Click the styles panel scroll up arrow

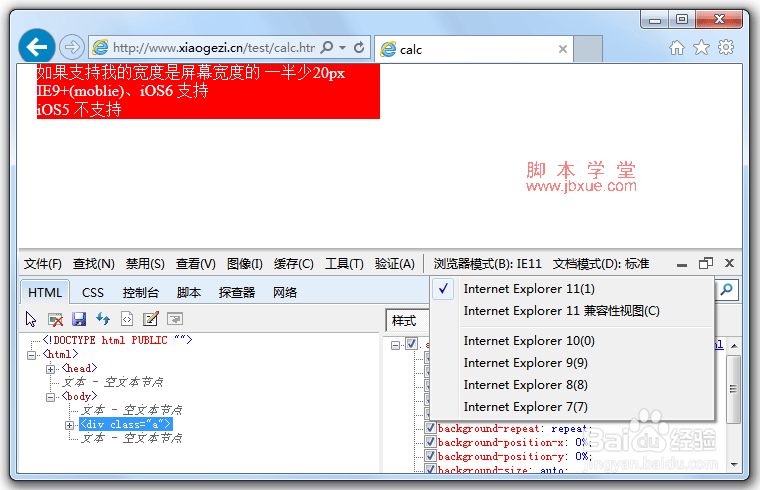734,346
